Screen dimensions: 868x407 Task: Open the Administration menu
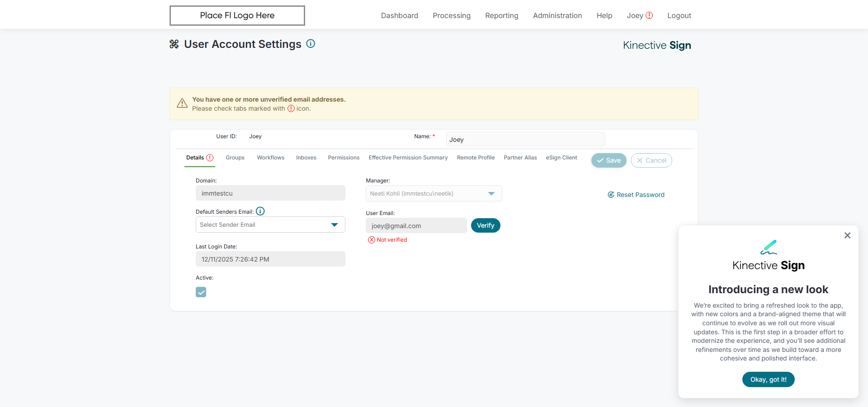pos(557,15)
